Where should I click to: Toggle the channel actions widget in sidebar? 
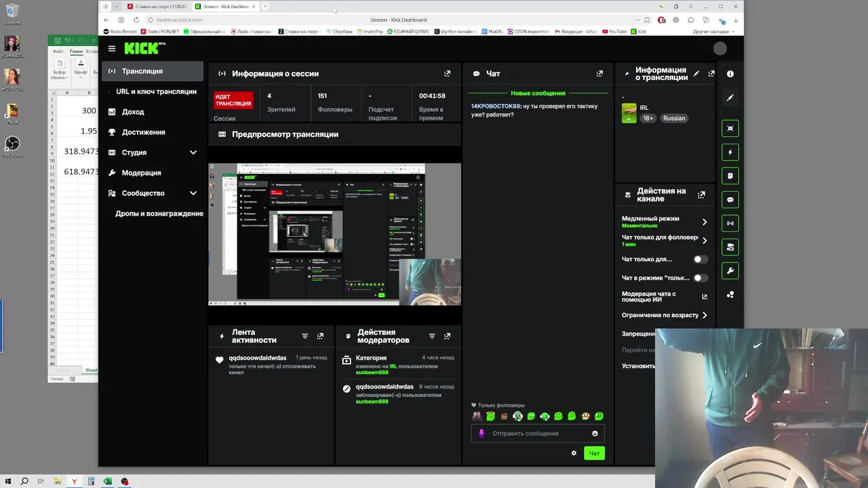(730, 247)
